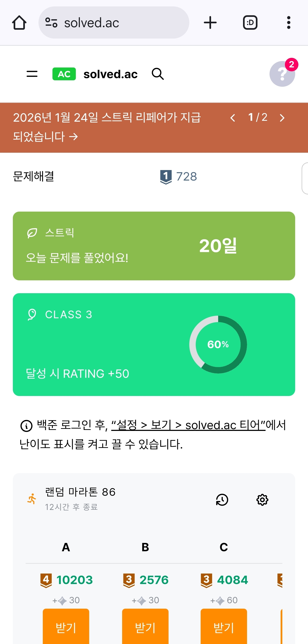Open marathon problem 10203
Image resolution: width=308 pixels, height=644 pixels.
(74, 580)
